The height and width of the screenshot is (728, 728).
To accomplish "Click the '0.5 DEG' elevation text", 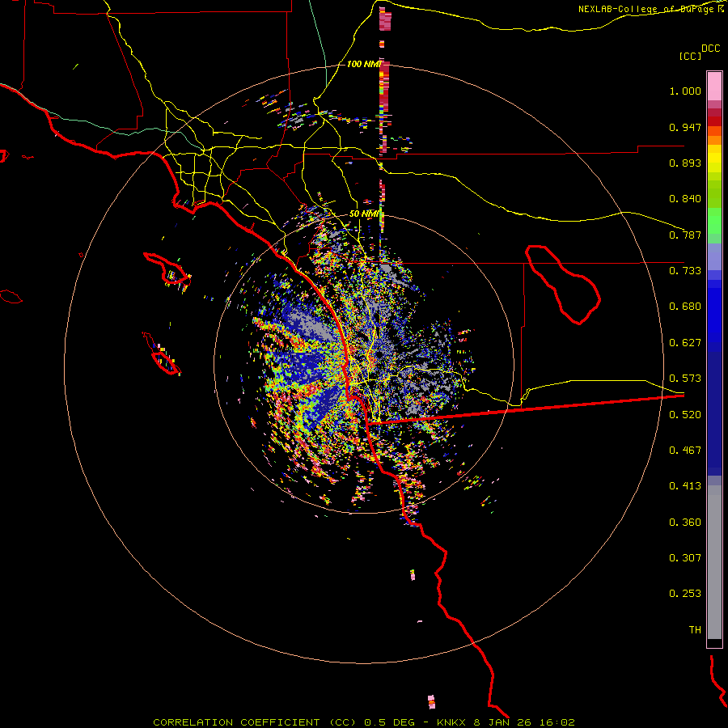I will (x=389, y=722).
